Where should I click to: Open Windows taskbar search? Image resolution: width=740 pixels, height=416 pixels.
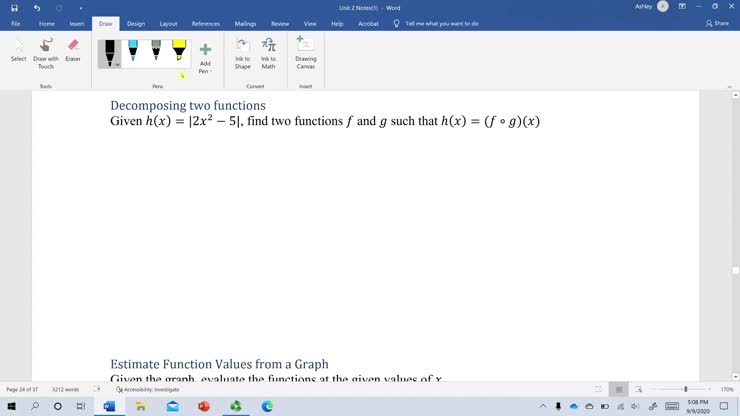(x=35, y=406)
